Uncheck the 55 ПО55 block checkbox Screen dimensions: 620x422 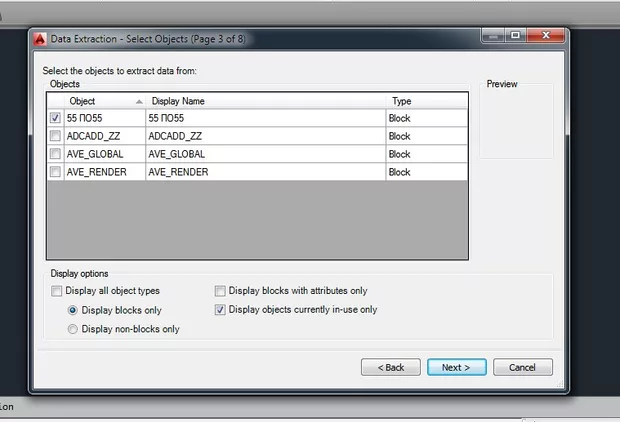tap(55, 118)
